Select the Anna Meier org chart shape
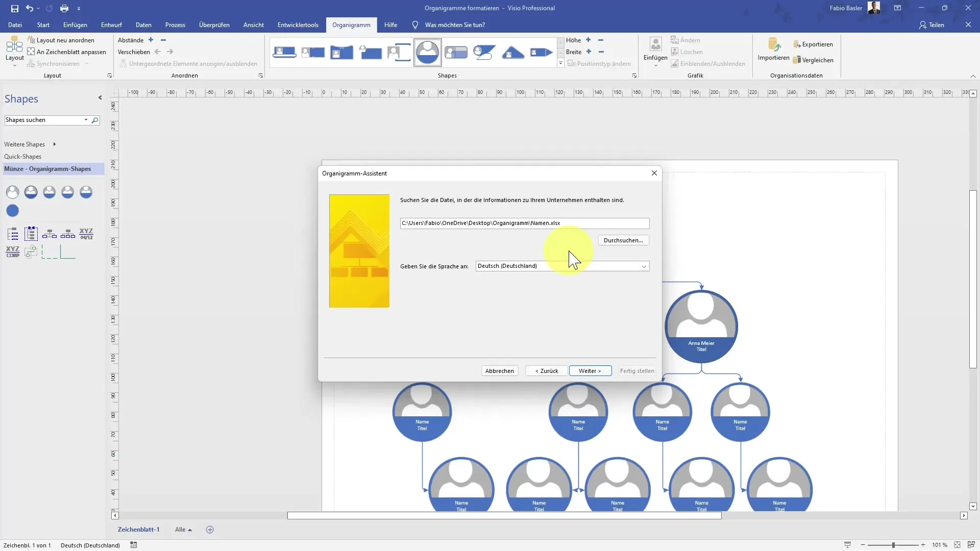980x551 pixels. [701, 327]
